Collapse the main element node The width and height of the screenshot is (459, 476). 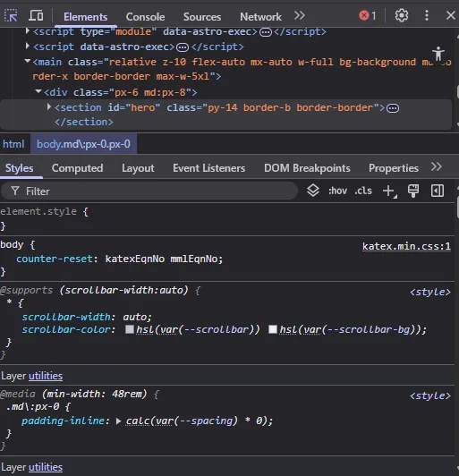point(28,62)
